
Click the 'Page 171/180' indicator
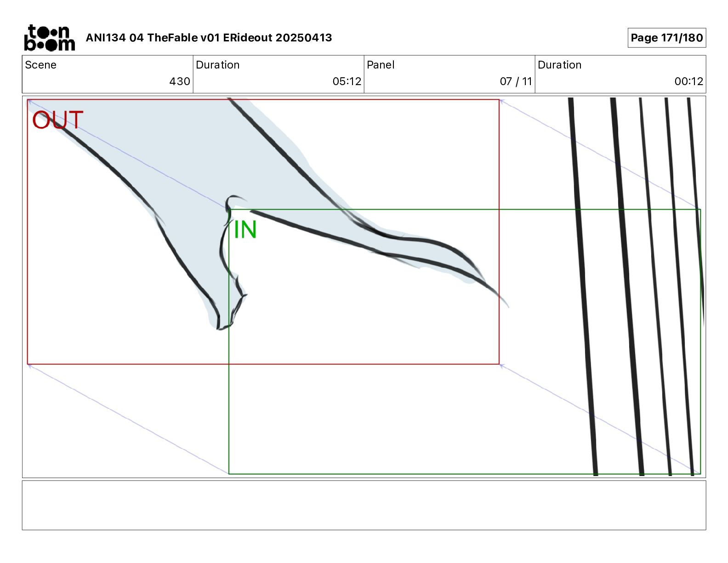[666, 38]
